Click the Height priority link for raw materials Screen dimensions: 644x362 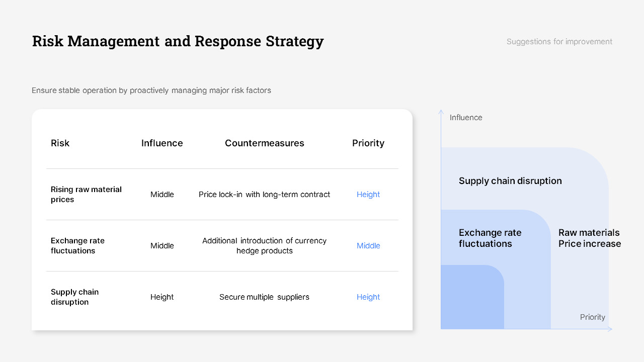pyautogui.click(x=368, y=195)
